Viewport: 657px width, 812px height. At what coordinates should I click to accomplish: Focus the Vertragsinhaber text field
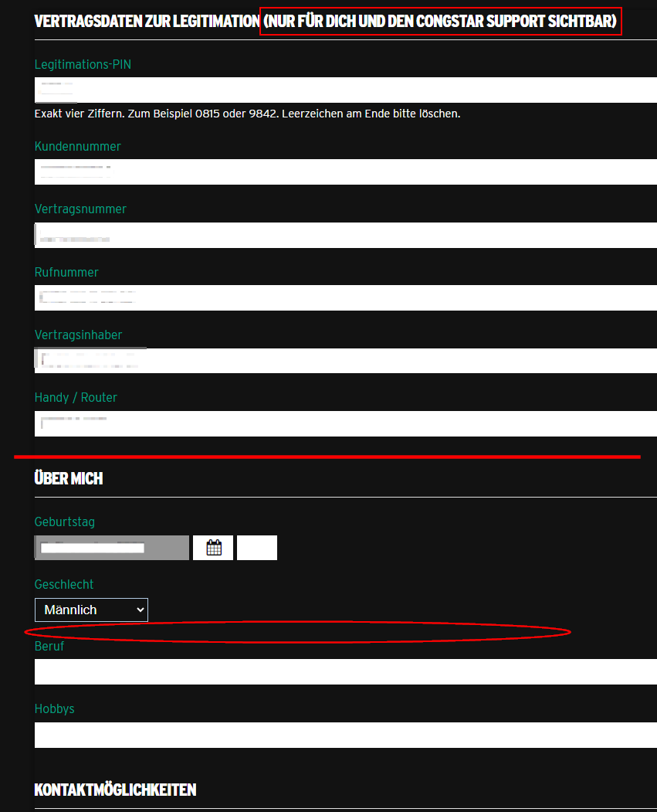pos(345,361)
